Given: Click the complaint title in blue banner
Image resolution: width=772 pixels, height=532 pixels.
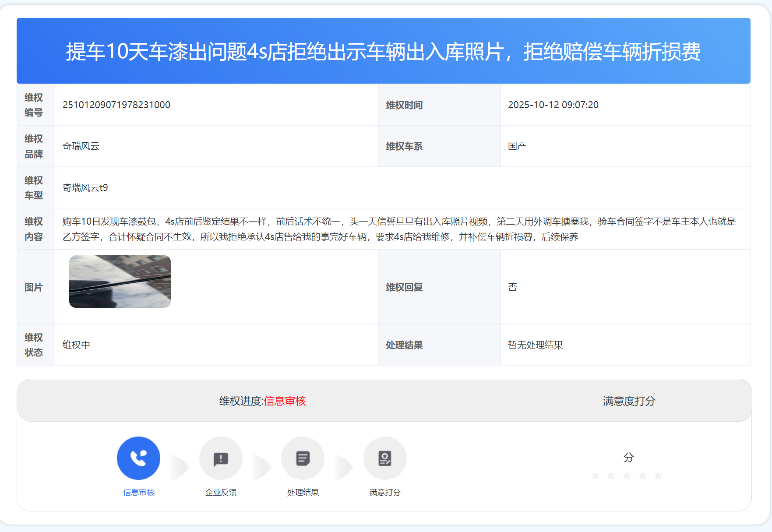Looking at the screenshot, I should coord(383,51).
